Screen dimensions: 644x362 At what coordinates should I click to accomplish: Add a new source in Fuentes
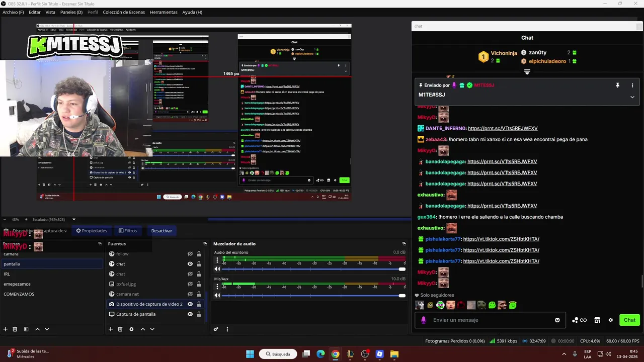click(111, 329)
